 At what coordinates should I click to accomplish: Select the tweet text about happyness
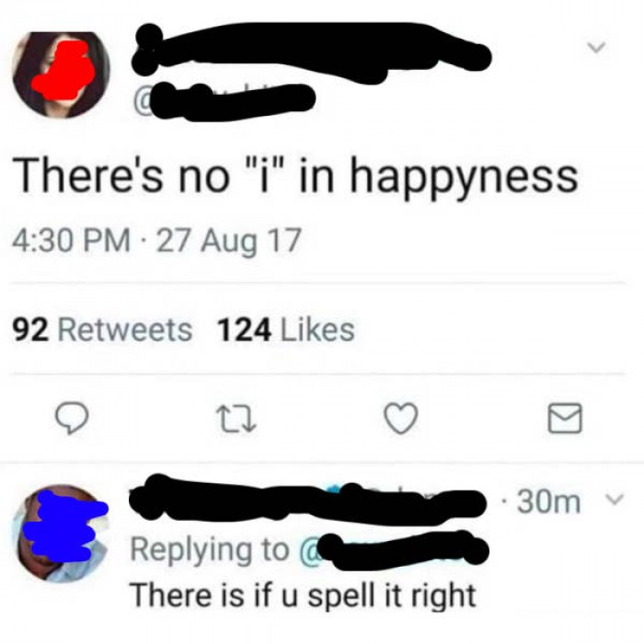click(295, 177)
